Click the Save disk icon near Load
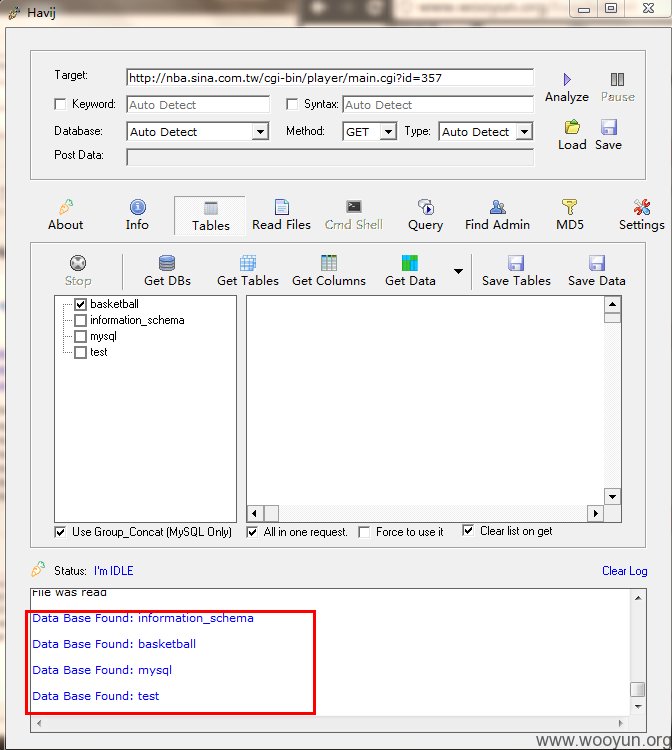This screenshot has height=750, width=672. 608,127
